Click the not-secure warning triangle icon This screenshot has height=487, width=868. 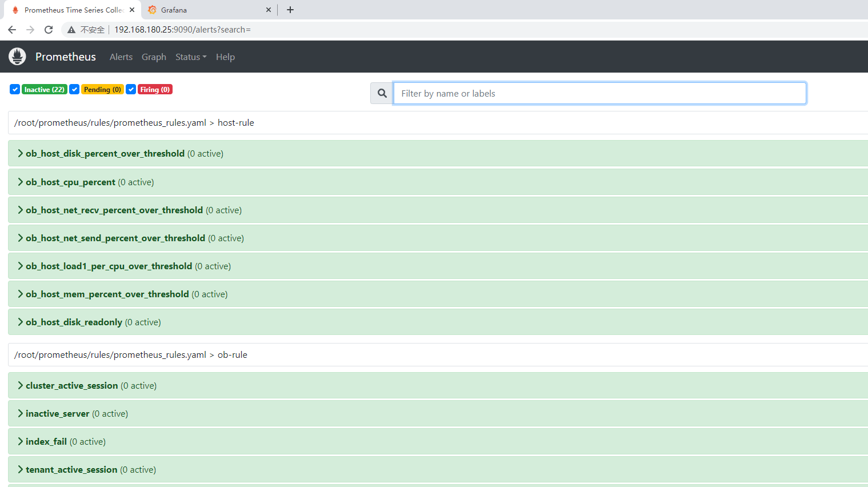[x=71, y=30]
